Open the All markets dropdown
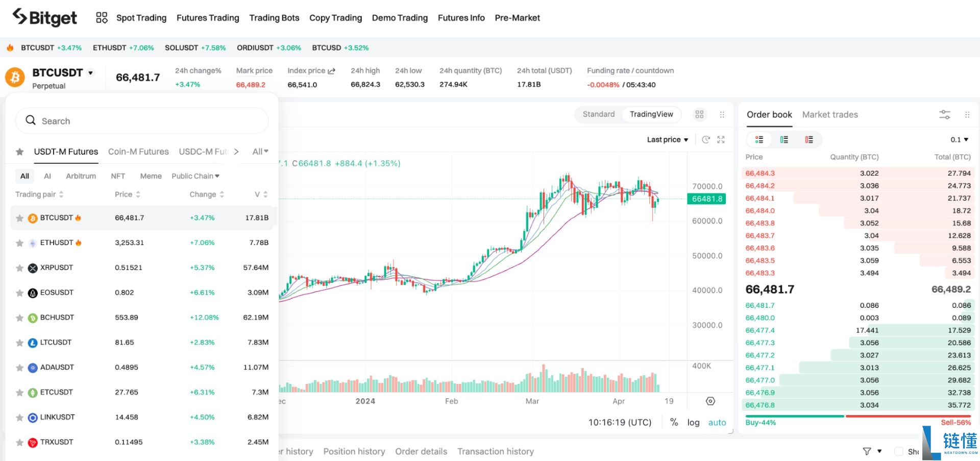 pyautogui.click(x=260, y=152)
